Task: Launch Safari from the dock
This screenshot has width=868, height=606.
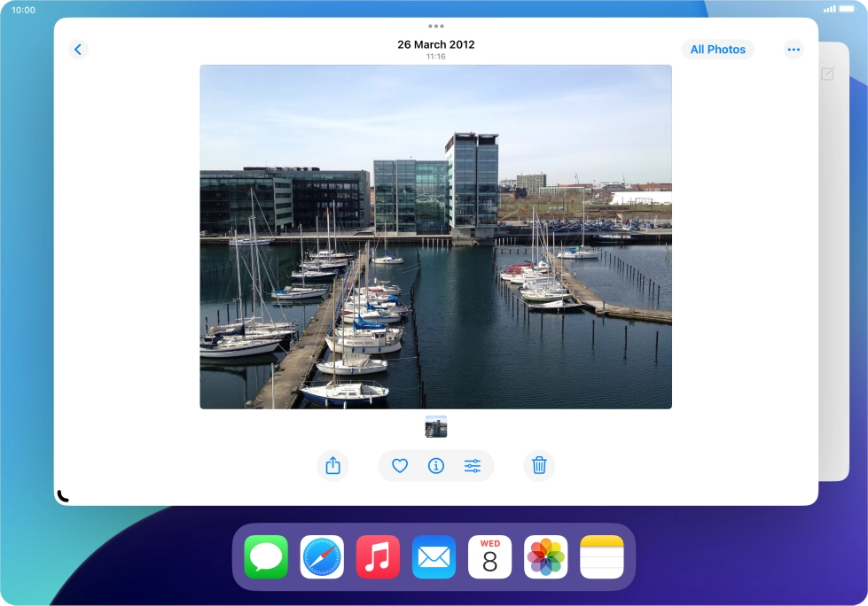Action: [320, 556]
